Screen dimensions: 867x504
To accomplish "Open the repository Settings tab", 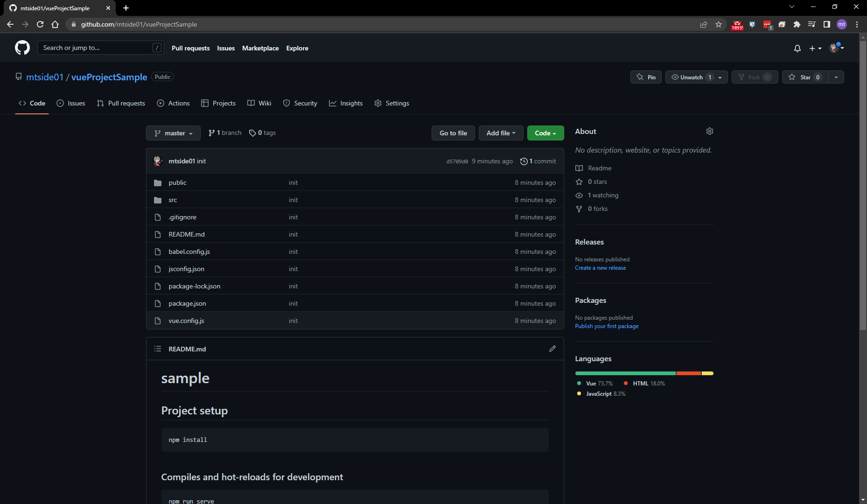I will pos(392,103).
